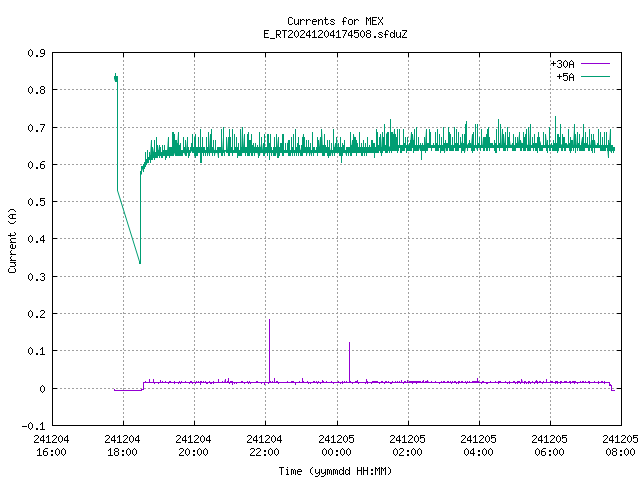
Task: Click the +30A legend label
Action: click(x=562, y=64)
